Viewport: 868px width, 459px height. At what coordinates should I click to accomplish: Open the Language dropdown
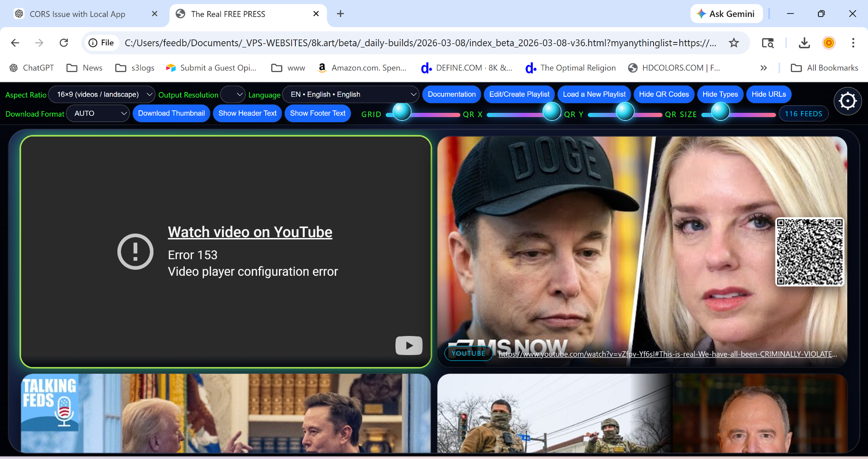pos(351,94)
